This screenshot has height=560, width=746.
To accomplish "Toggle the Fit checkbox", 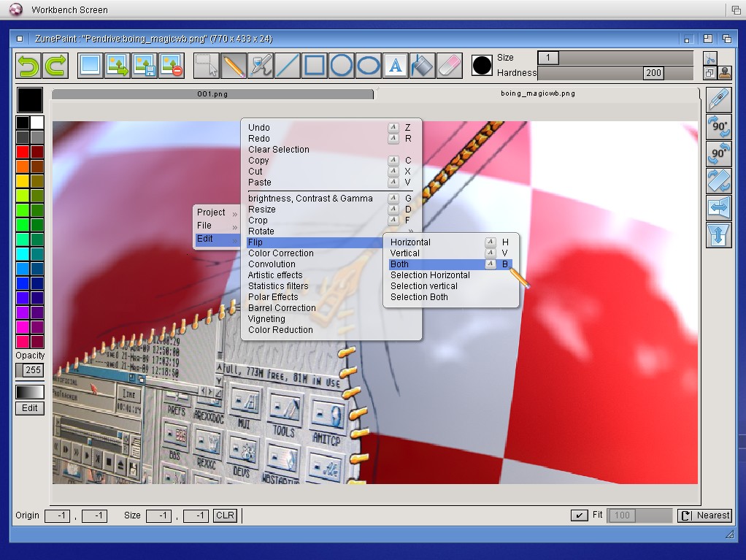I will click(x=579, y=515).
